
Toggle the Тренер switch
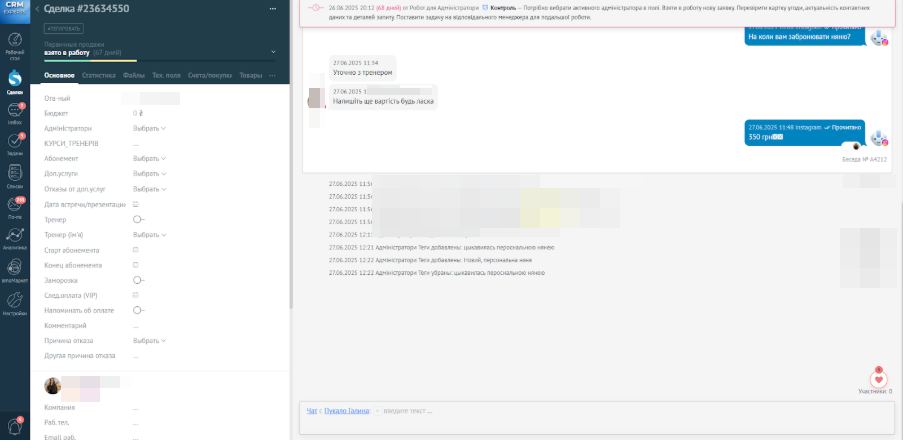point(138,220)
